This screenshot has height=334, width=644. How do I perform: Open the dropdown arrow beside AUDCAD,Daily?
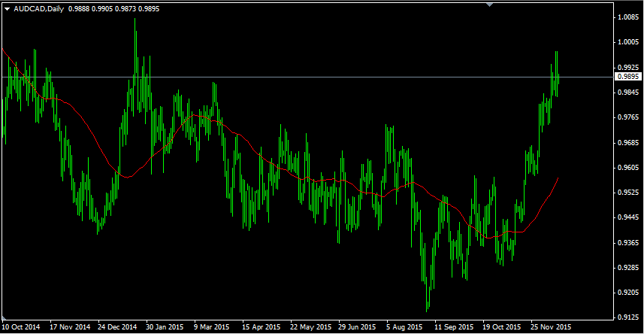7,8
